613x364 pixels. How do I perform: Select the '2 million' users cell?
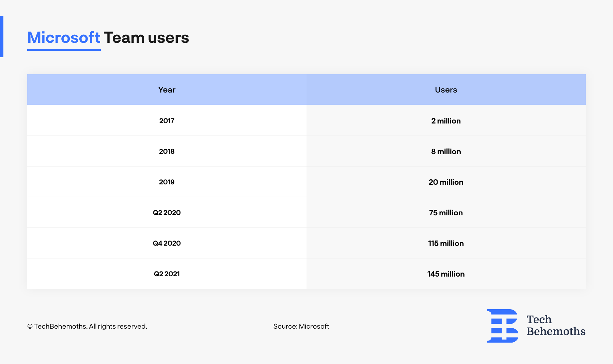click(446, 120)
